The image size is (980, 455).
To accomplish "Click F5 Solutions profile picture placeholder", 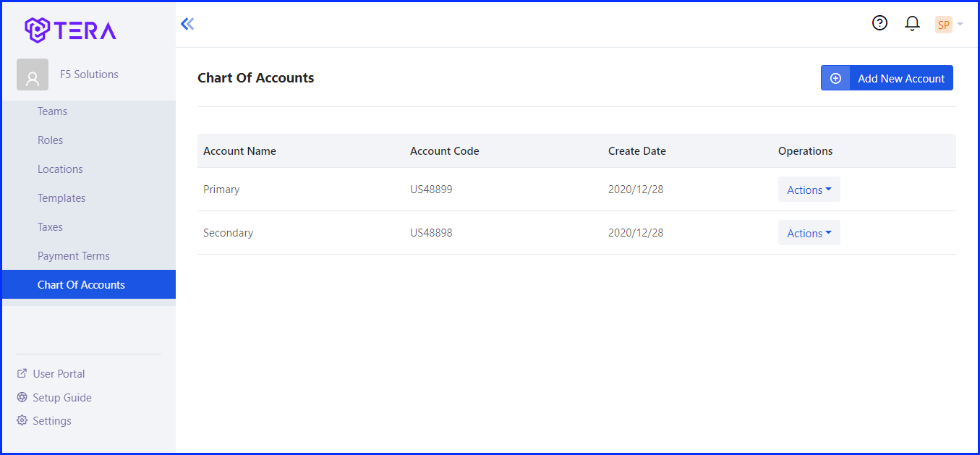I will click(x=33, y=75).
